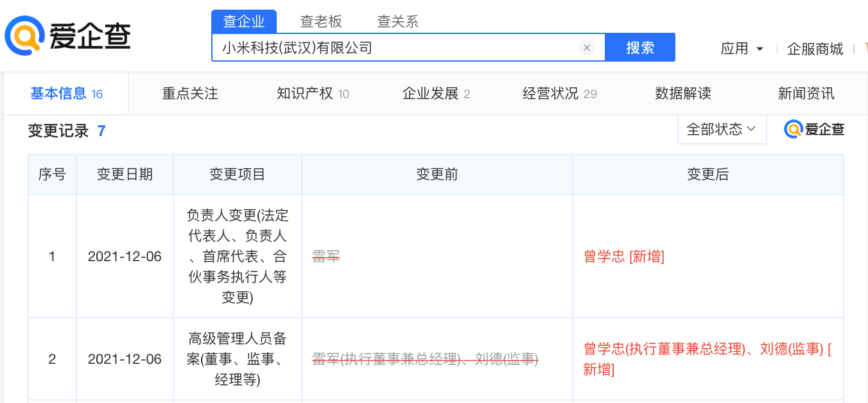The image size is (868, 403).
Task: Expand the 应用 dropdown menu
Action: coord(742,49)
